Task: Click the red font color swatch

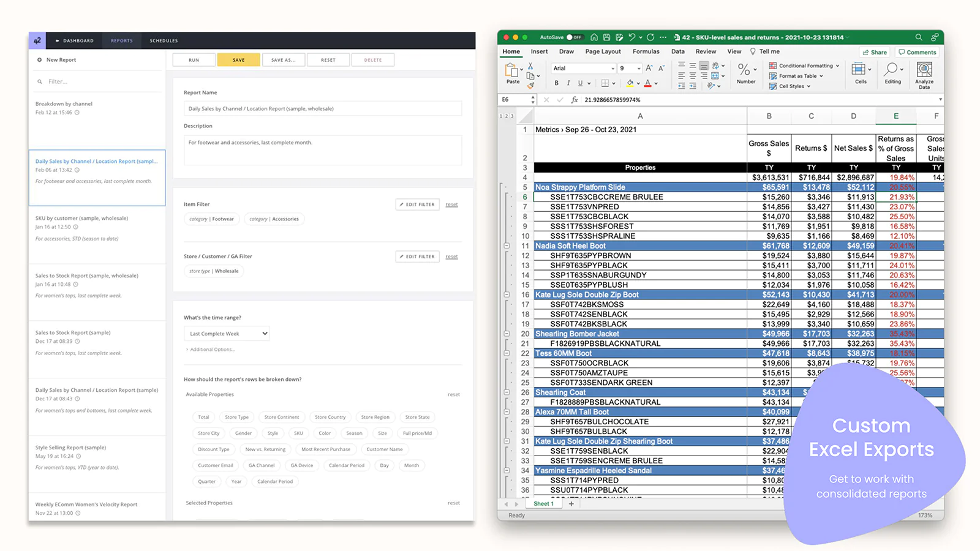Action: point(647,83)
